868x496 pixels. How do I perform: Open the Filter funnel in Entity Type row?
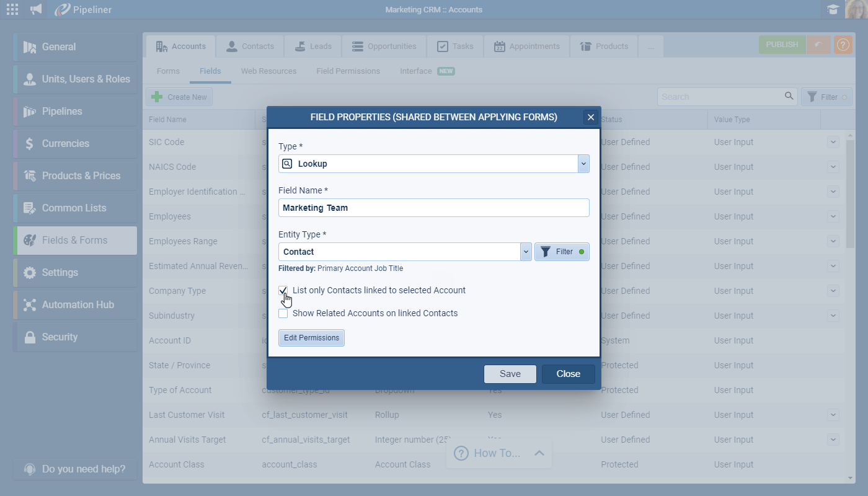(x=561, y=251)
